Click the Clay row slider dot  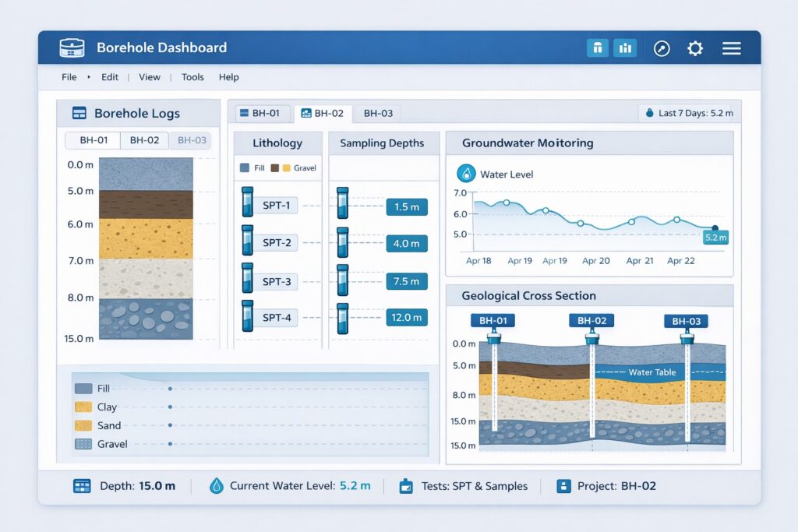pos(170,407)
